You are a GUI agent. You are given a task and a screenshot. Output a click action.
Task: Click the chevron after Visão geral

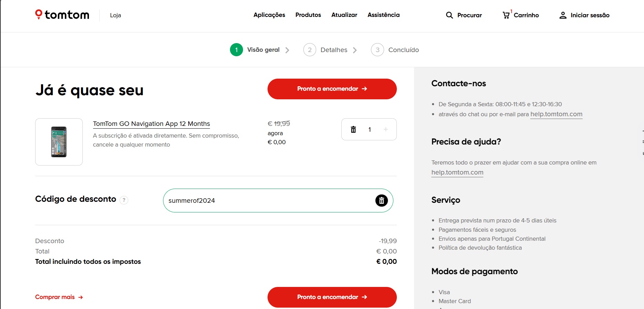click(x=287, y=50)
